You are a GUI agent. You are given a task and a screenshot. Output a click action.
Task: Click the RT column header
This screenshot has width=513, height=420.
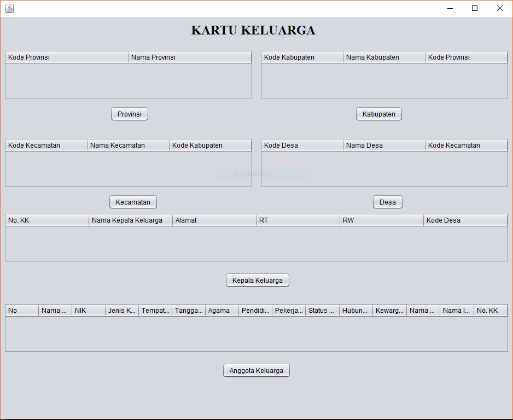298,220
